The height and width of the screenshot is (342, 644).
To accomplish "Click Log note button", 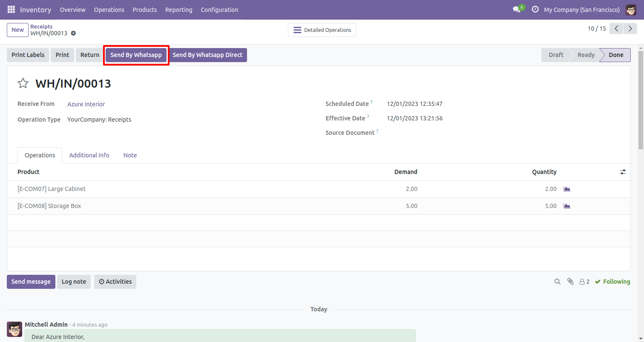I will point(74,282).
